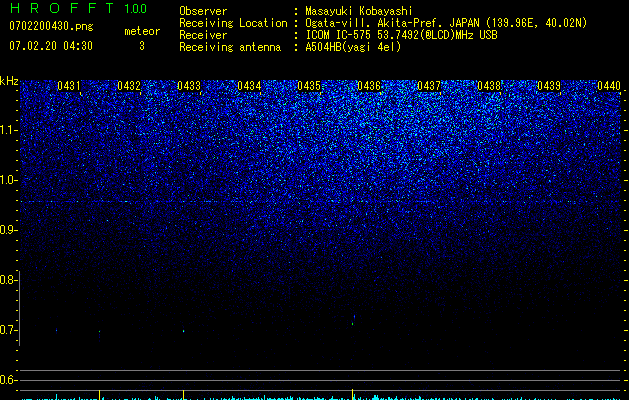
Task: Click the 0437 time marker
Action: pos(429,86)
